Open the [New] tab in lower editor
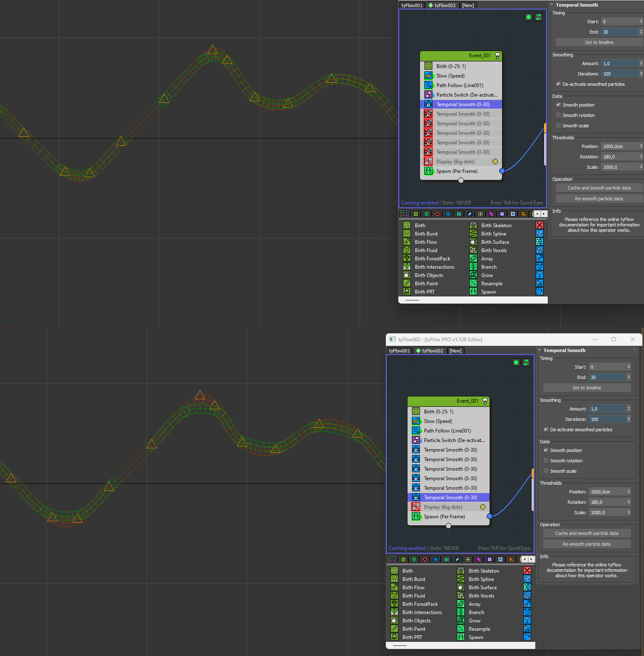644x656 pixels. 455,351
